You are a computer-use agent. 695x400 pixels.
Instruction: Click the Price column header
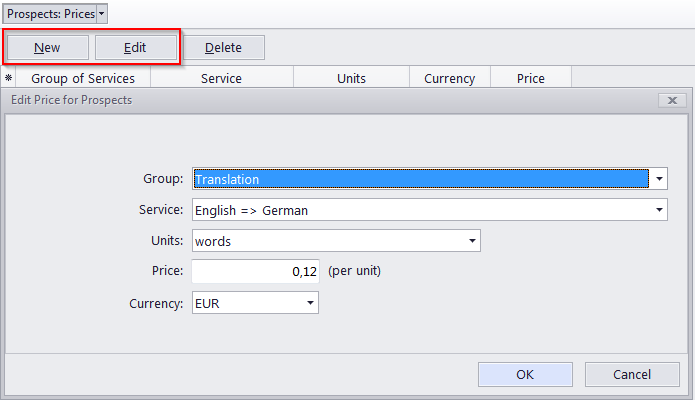click(530, 78)
